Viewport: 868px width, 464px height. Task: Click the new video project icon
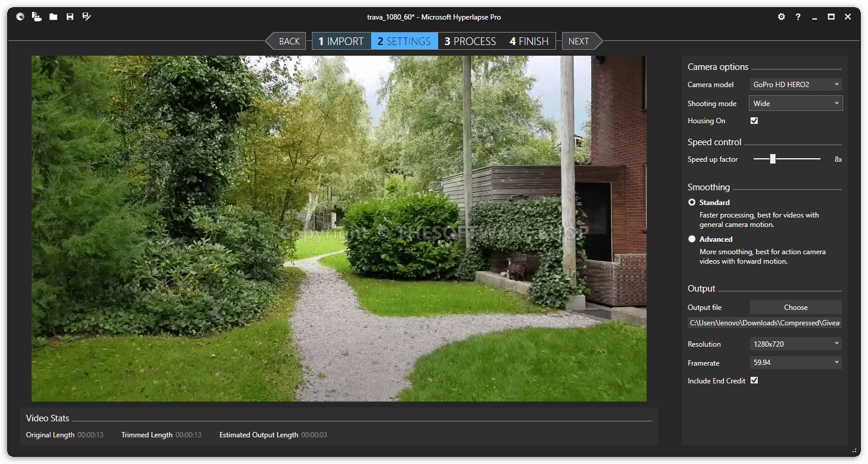(37, 17)
